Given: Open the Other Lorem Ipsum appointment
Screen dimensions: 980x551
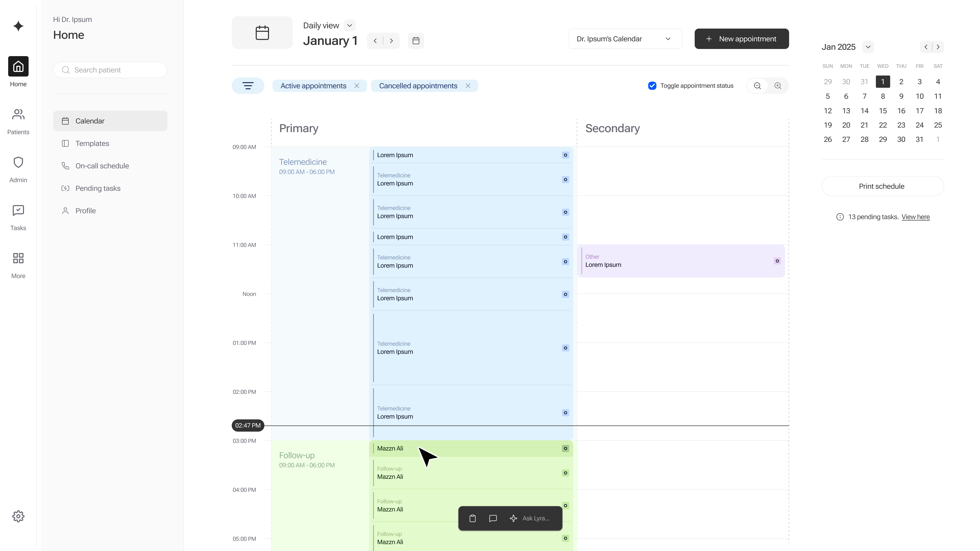Looking at the screenshot, I should point(681,261).
